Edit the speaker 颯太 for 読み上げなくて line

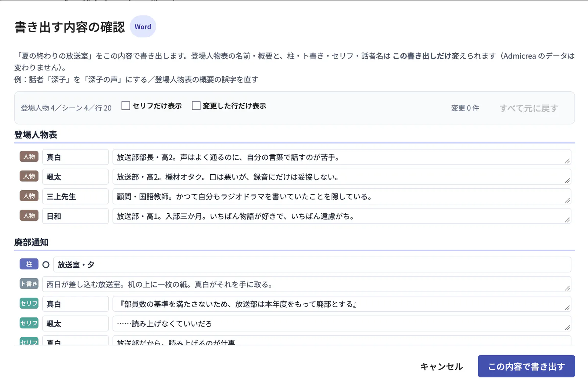75,324
